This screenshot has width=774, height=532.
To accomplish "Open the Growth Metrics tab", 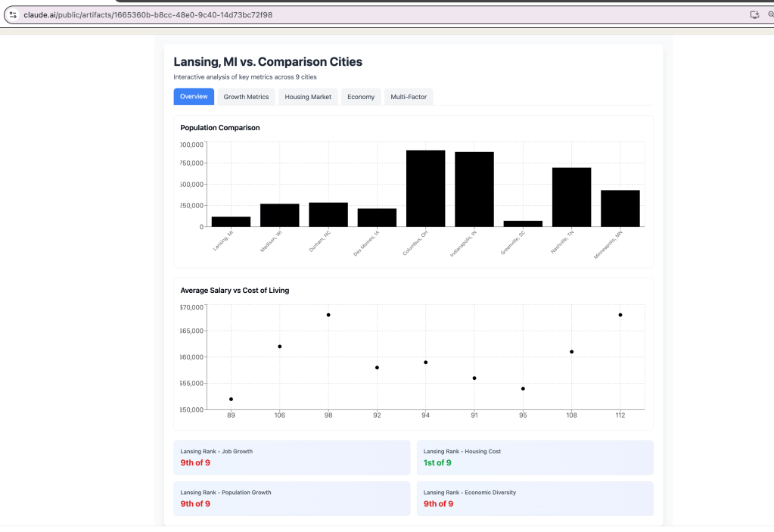I will click(x=246, y=97).
